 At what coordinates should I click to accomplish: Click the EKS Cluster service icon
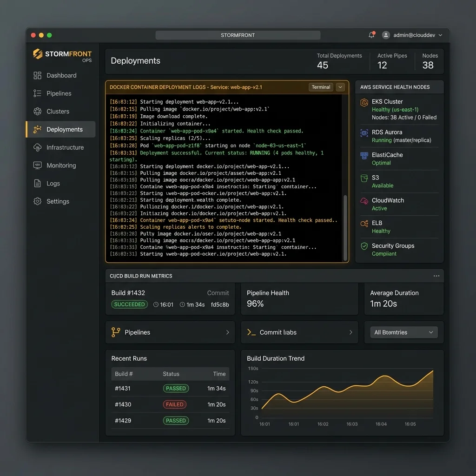(x=364, y=102)
